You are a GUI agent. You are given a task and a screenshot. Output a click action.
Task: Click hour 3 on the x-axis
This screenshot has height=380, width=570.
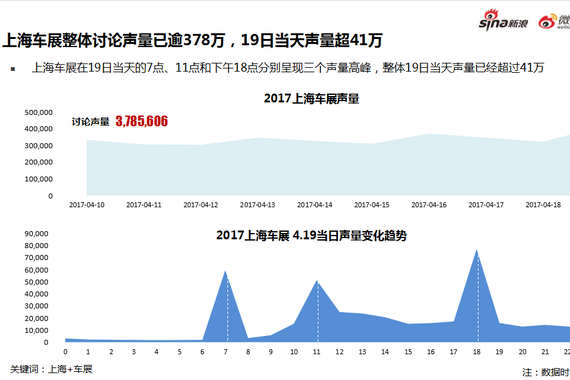coord(134,352)
